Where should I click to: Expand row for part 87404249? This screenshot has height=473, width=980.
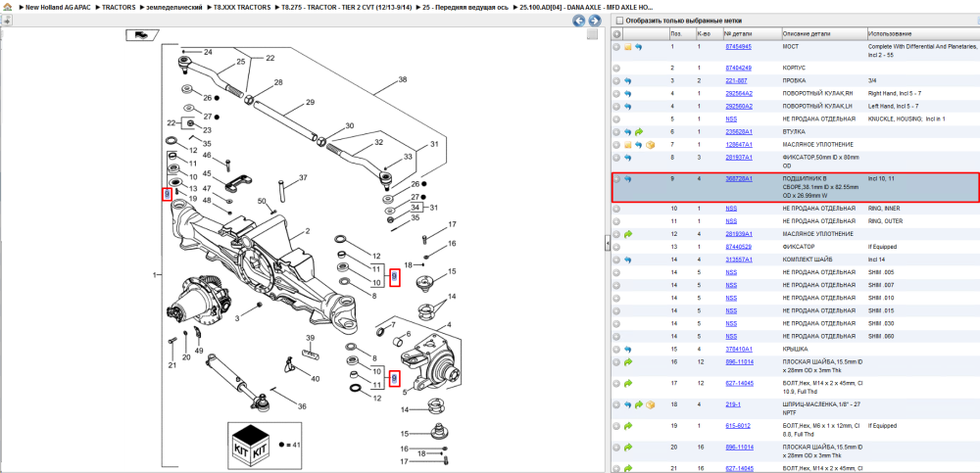(616, 68)
